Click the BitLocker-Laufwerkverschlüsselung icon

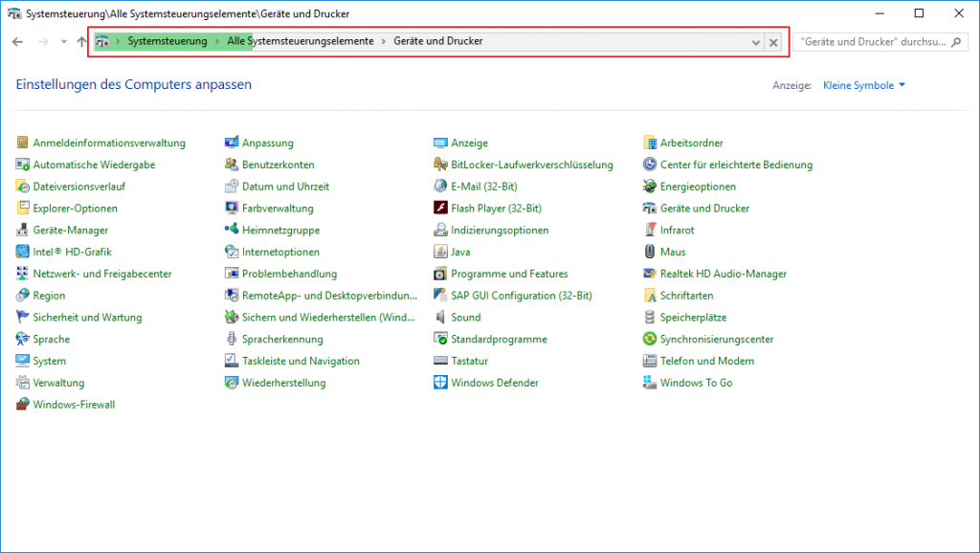coord(440,165)
